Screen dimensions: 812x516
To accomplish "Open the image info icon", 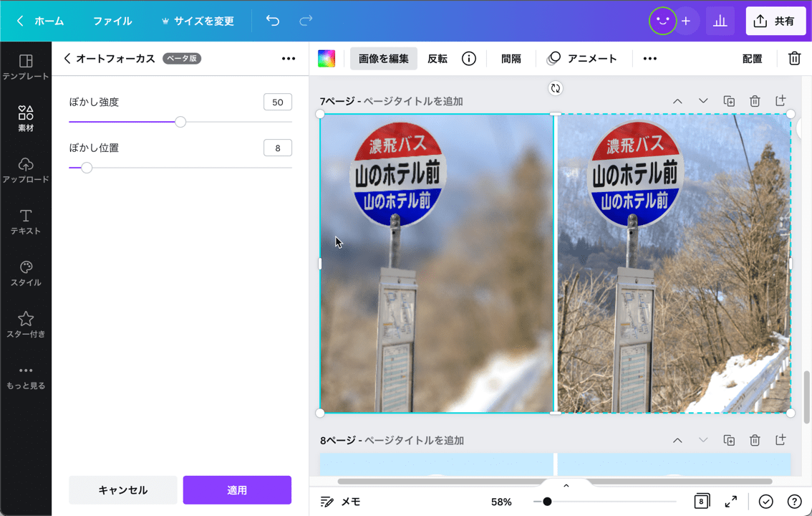I will tap(469, 59).
